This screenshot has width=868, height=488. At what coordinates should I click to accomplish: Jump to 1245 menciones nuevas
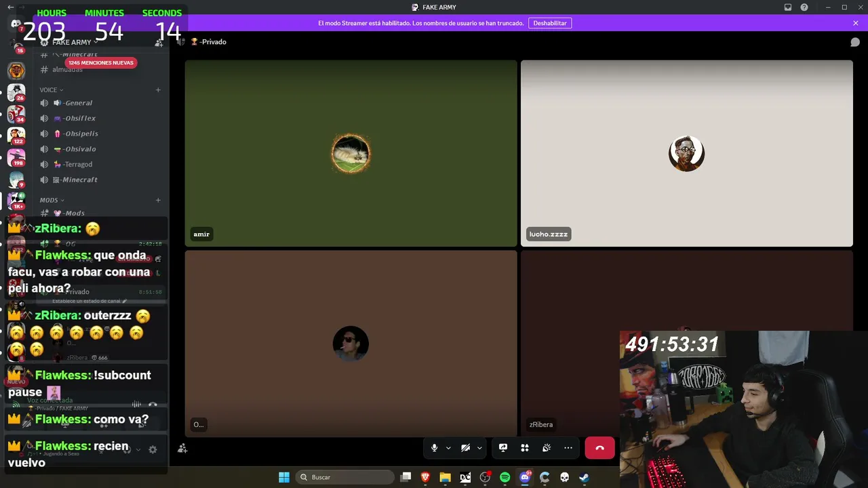click(101, 63)
